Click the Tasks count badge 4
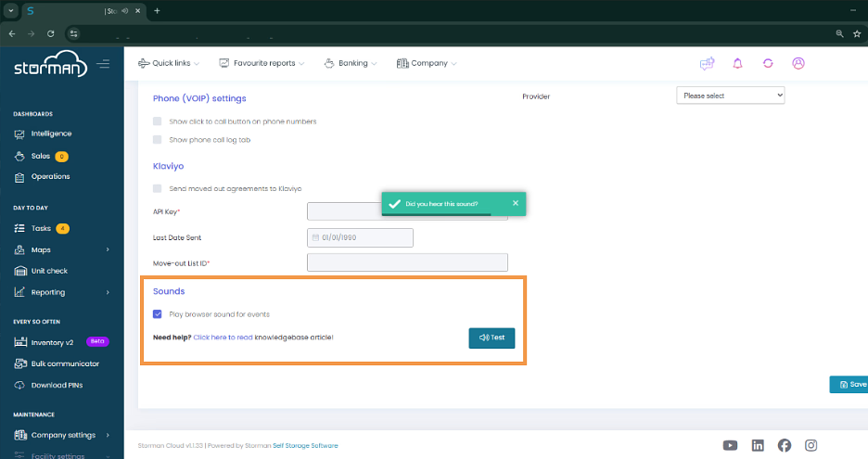This screenshot has height=459, width=868. (x=62, y=229)
